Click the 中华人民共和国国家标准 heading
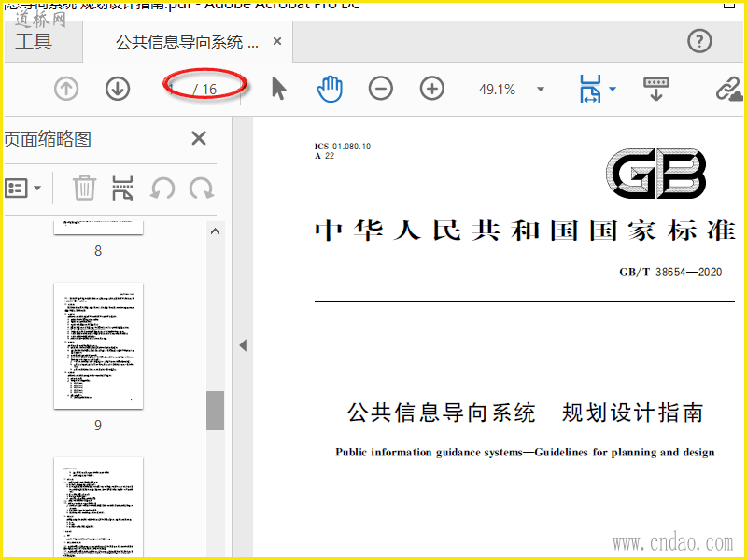Viewport: 747px width, 560px height. pyautogui.click(x=525, y=231)
